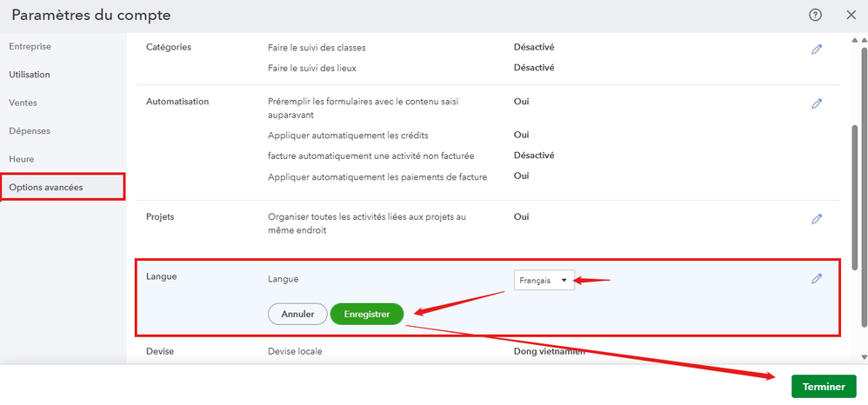Switch to the Dépenses tab
Image resolution: width=868 pixels, height=405 pixels.
[x=30, y=131]
